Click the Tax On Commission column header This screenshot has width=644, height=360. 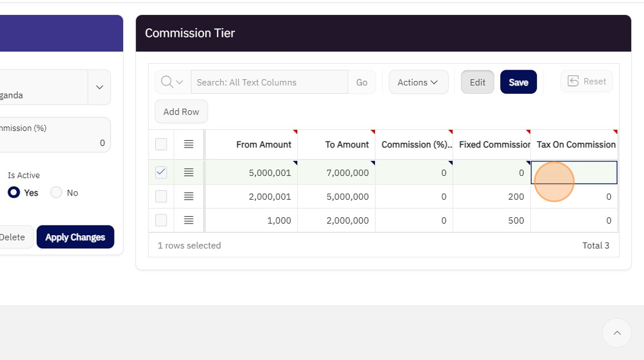(576, 144)
